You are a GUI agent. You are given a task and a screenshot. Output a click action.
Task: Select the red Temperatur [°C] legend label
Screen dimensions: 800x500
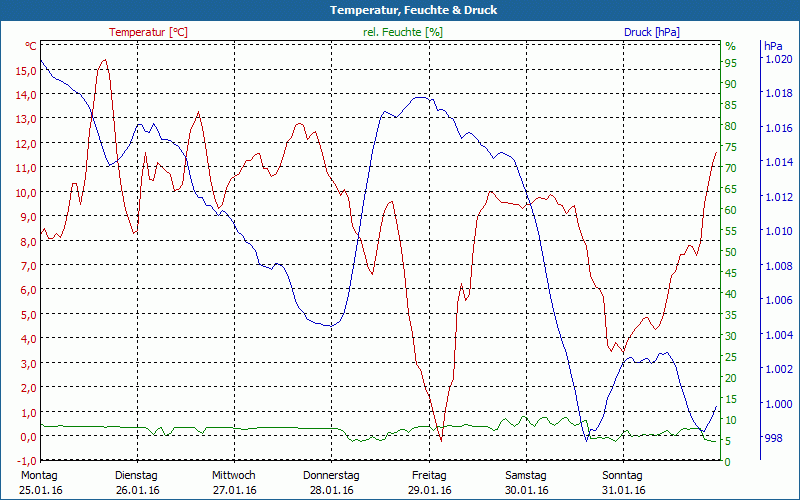click(x=148, y=32)
